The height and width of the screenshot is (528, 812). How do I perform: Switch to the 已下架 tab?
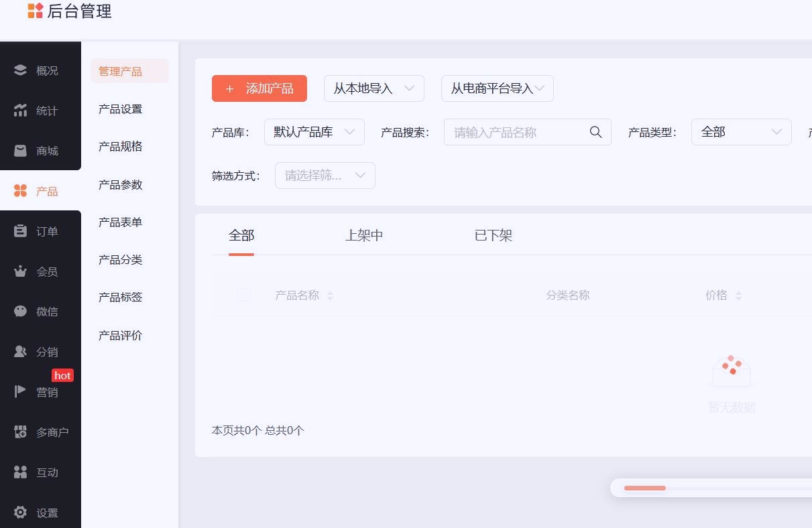pos(493,235)
